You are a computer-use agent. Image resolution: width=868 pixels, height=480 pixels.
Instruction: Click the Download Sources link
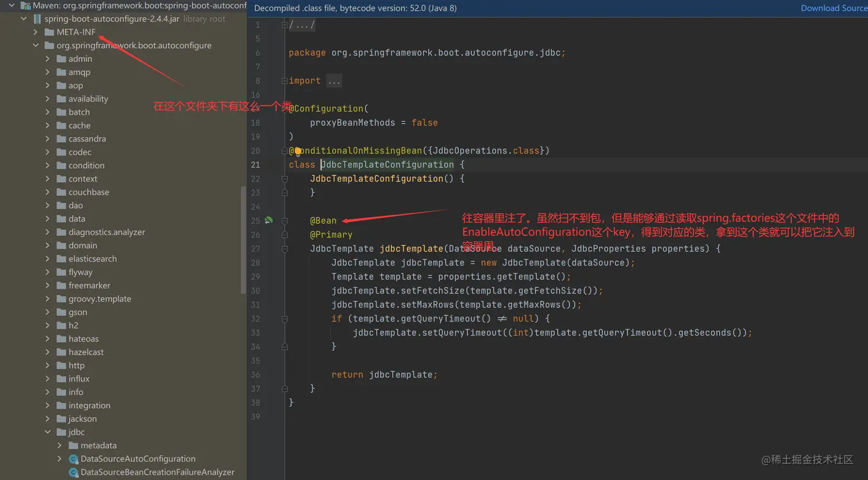[x=834, y=8]
